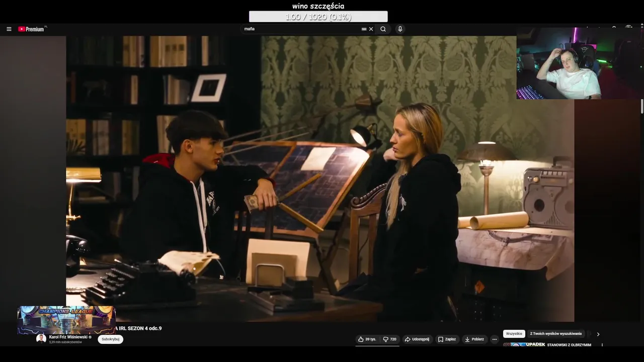This screenshot has width=644, height=362.
Task: Open the UPADEK recommended video thumbnail
Action: 524,345
